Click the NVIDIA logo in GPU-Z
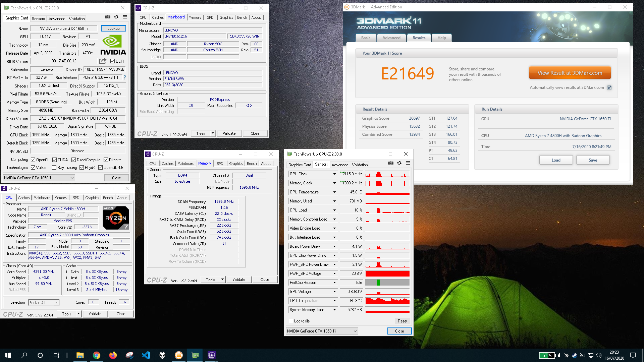Image resolution: width=644 pixels, height=362 pixels. 113,45
